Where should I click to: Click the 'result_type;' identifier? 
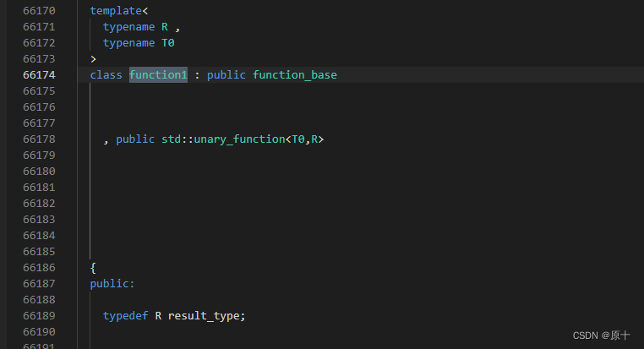point(206,316)
